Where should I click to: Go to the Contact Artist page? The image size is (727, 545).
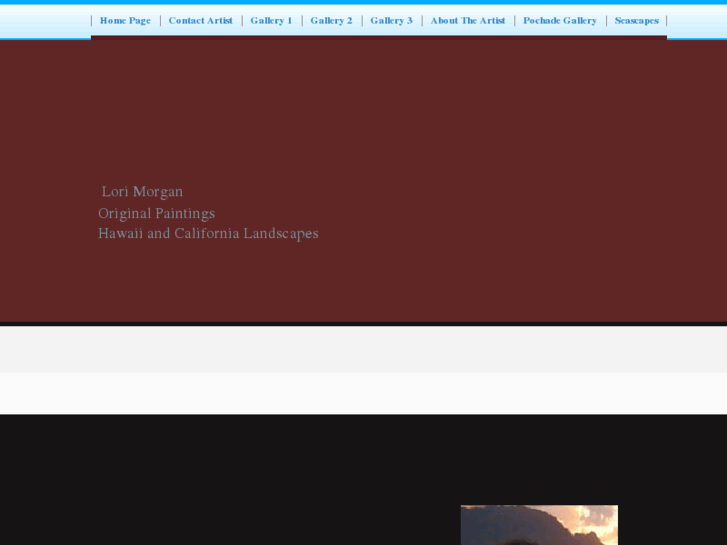(200, 20)
